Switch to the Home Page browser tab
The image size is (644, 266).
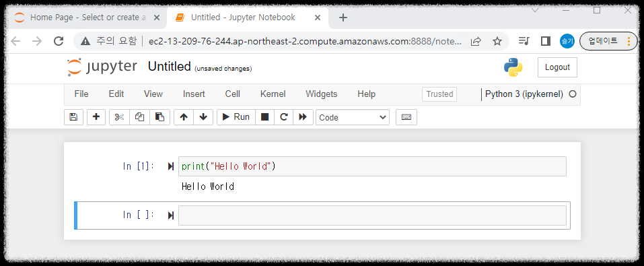tap(87, 18)
